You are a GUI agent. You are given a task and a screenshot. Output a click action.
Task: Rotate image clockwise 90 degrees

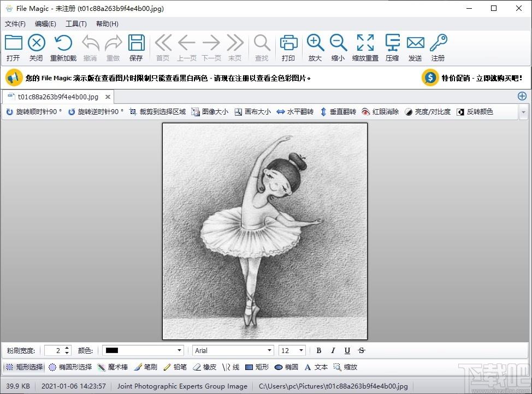tap(34, 112)
